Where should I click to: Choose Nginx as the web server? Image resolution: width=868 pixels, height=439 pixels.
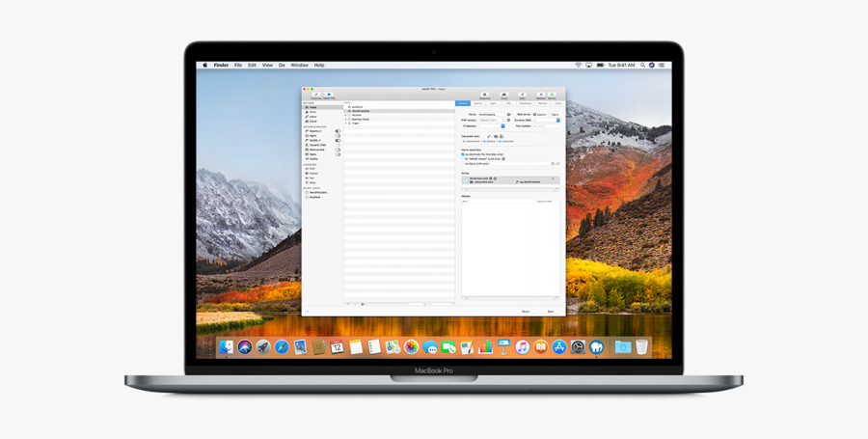[550, 115]
